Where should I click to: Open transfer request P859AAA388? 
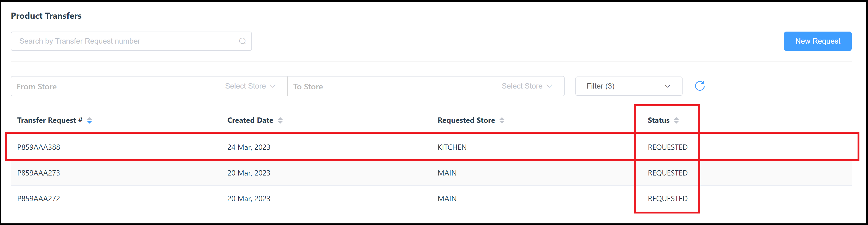[x=39, y=147]
